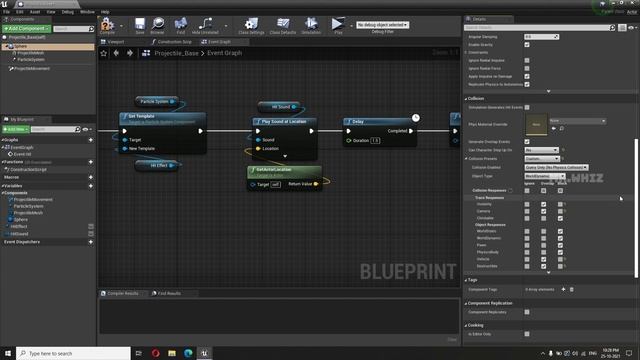Click the bookmark star icon in the graph header

(x=104, y=53)
